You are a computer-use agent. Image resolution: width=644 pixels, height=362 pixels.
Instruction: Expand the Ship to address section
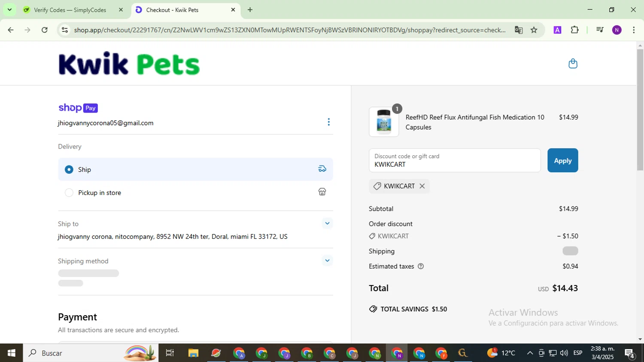click(327, 223)
